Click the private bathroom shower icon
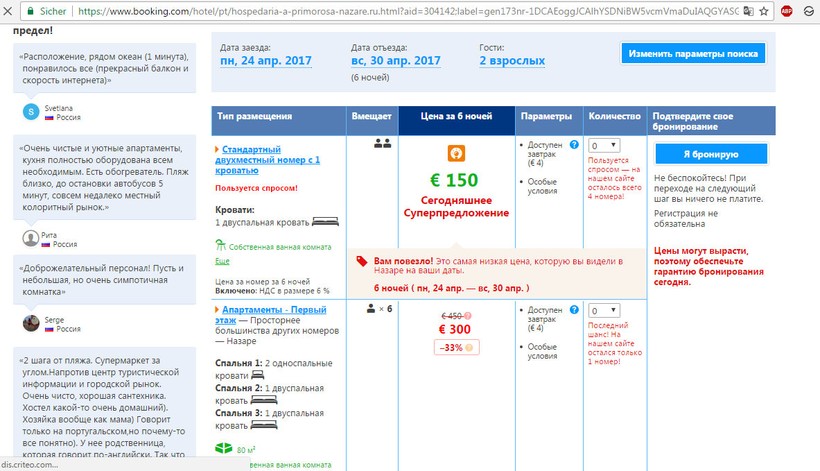The height and width of the screenshot is (471, 820). (x=221, y=245)
